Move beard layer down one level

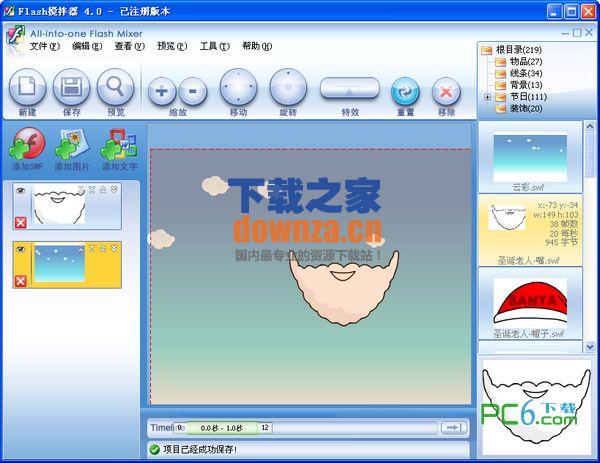[x=114, y=190]
